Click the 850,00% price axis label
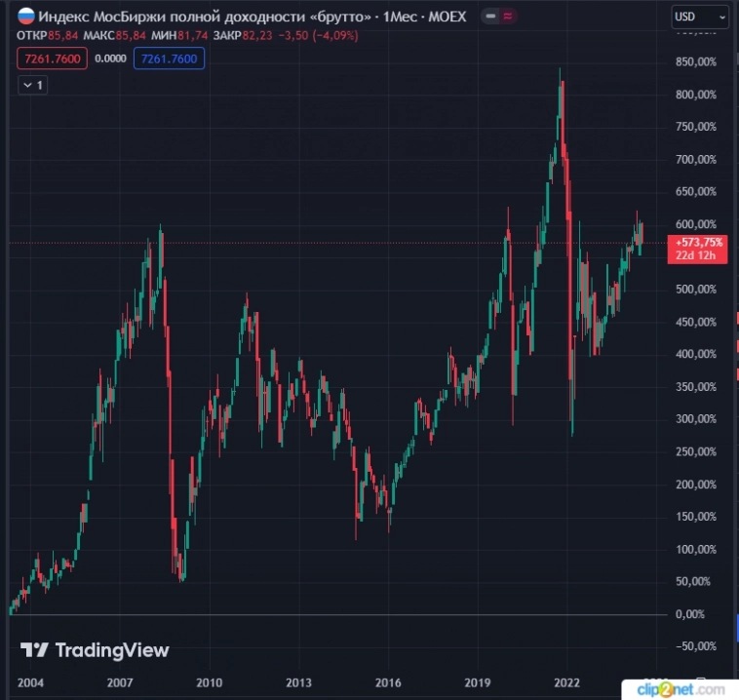The height and width of the screenshot is (700, 739). coord(696,61)
